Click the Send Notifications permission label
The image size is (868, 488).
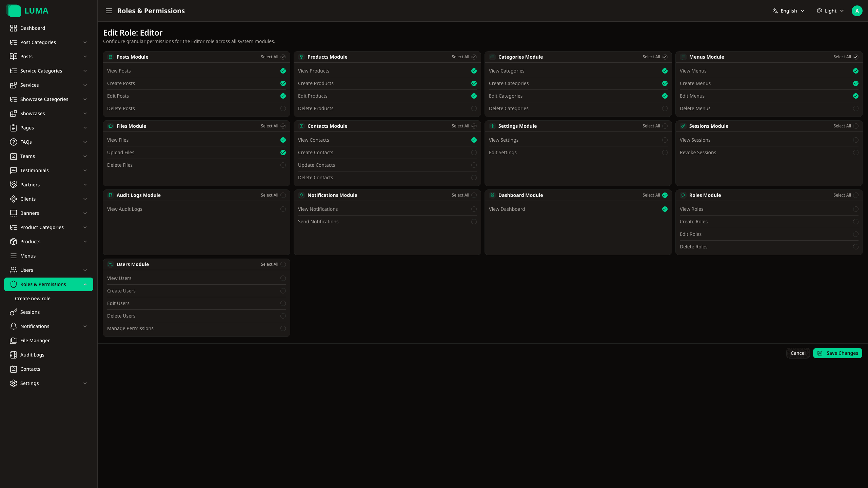[318, 222]
